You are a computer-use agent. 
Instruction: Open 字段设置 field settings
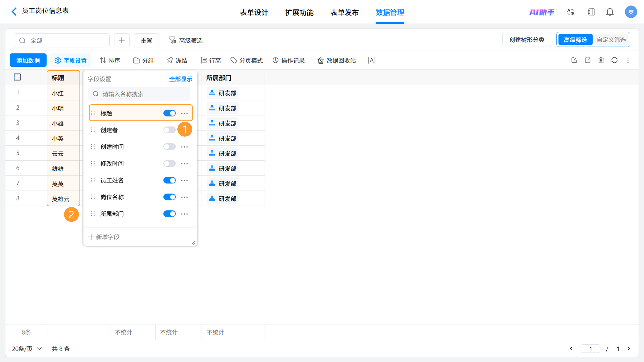click(x=70, y=60)
